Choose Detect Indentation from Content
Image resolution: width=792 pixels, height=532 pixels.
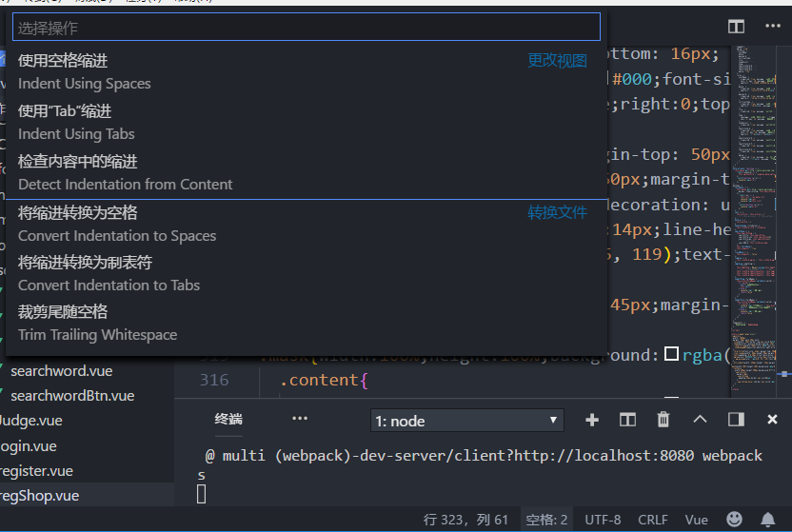(x=307, y=172)
